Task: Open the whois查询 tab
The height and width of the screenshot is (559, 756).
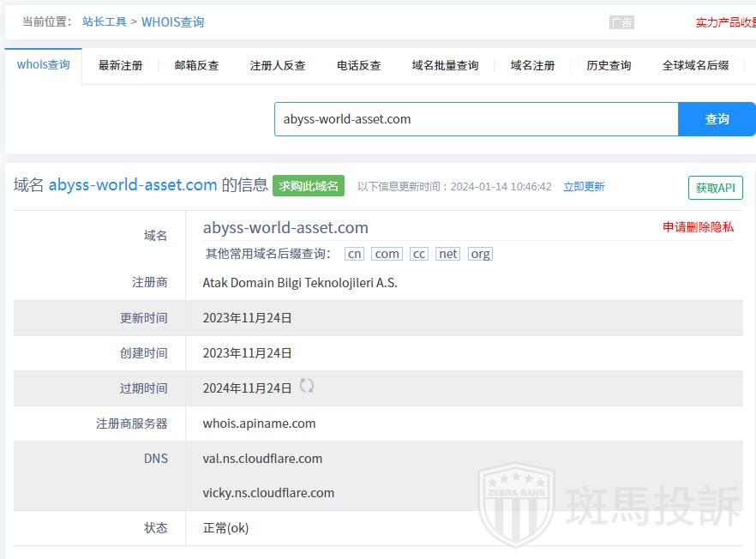Action: pos(44,65)
